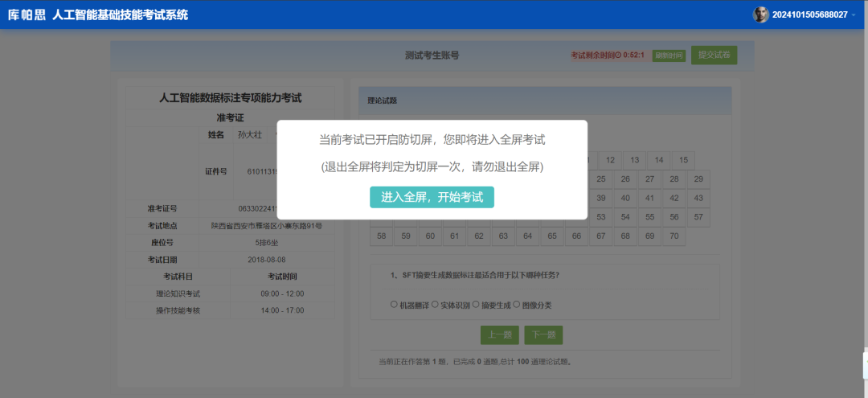Image resolution: width=868 pixels, height=398 pixels.
Task: Jump to question number 39
Action: [x=601, y=198]
